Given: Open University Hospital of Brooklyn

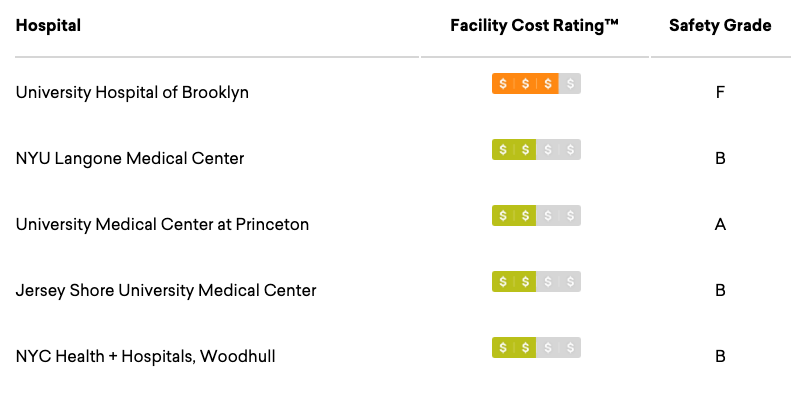Looking at the screenshot, I should point(132,93).
